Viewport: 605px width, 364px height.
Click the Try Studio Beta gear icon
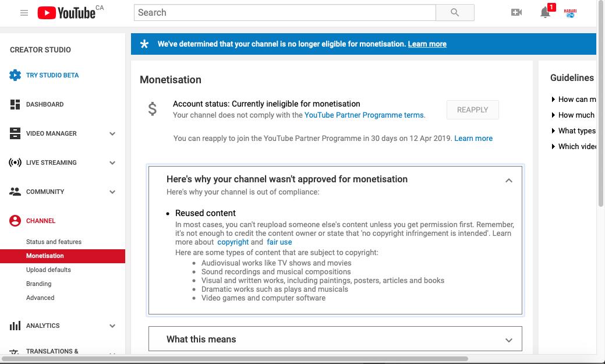(x=15, y=75)
